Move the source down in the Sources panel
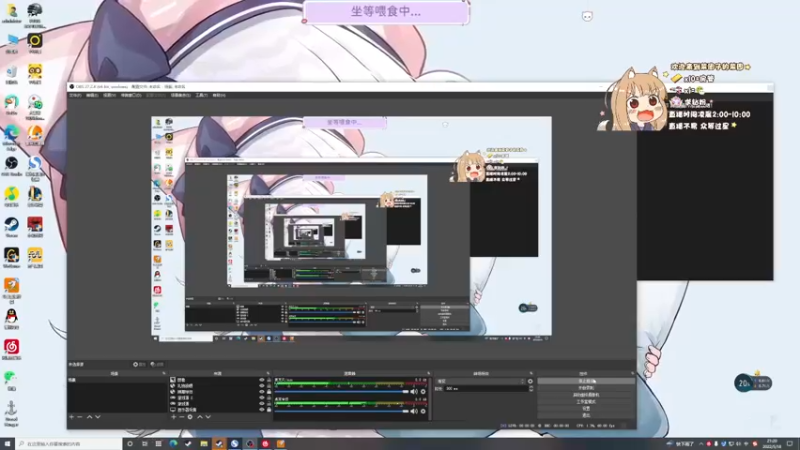The image size is (800, 450). tap(208, 417)
